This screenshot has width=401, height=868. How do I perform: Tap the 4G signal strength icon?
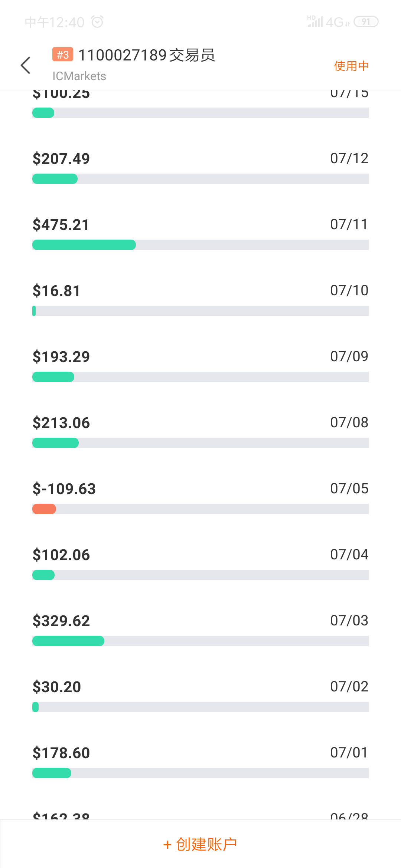tap(328, 22)
